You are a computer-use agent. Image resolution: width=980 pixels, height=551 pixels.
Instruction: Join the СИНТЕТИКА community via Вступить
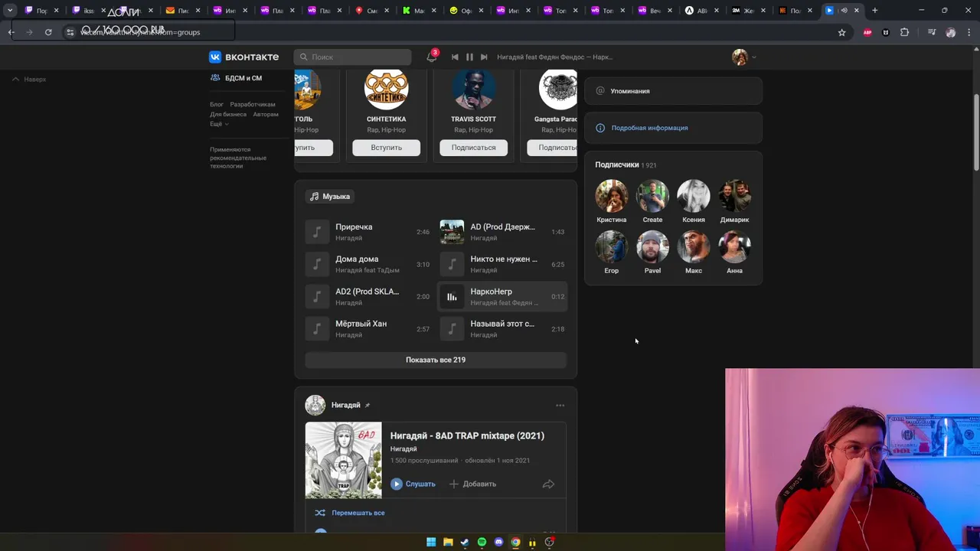point(386,148)
